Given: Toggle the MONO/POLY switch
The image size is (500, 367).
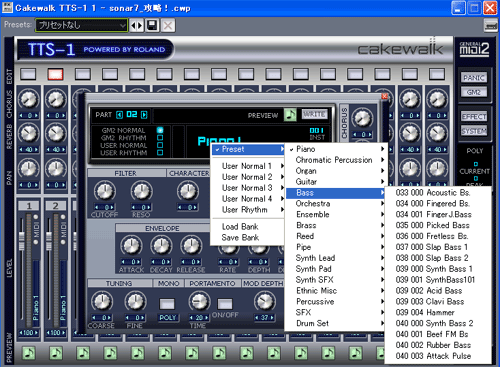Looking at the screenshot, I should pos(167,304).
